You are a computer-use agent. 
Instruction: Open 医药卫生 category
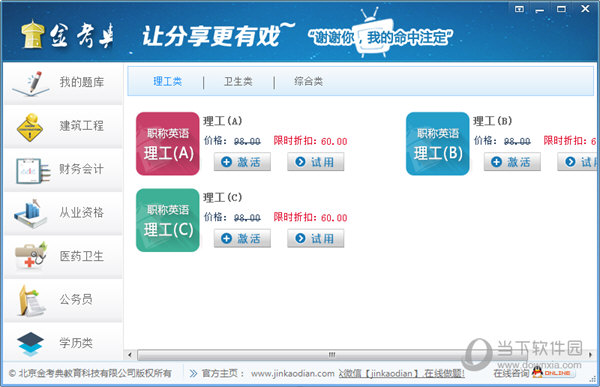pyautogui.click(x=64, y=257)
